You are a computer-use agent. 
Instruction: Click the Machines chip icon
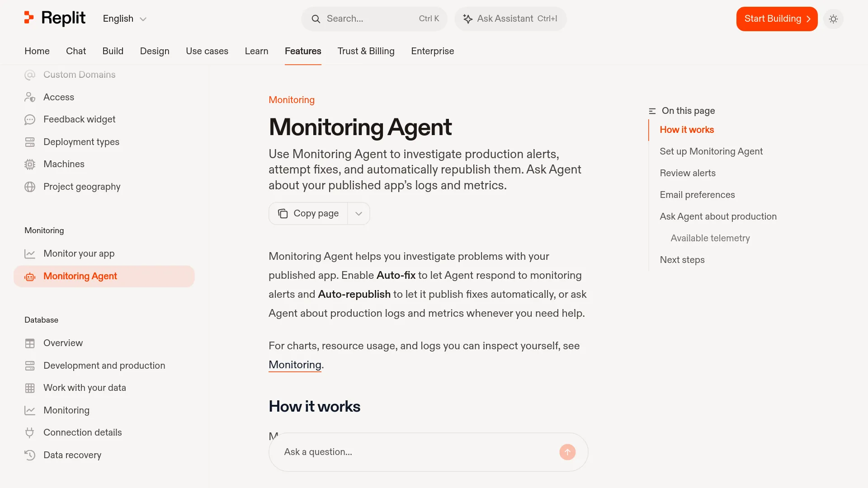[x=30, y=164]
